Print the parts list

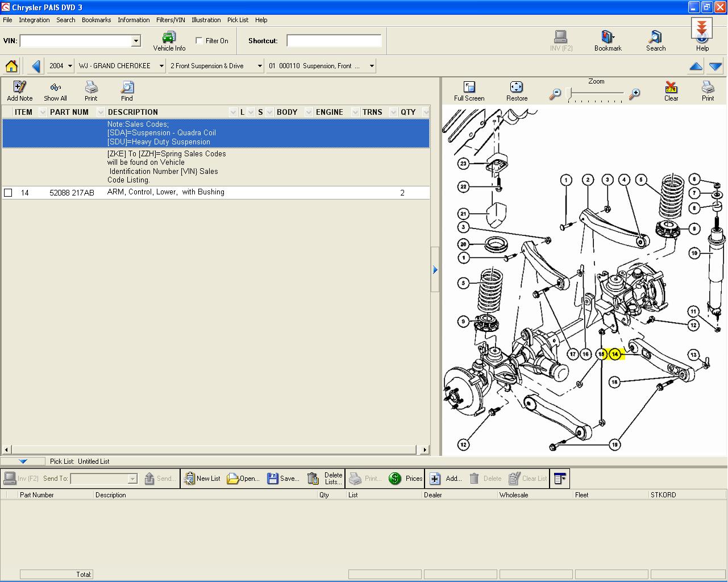(x=91, y=91)
